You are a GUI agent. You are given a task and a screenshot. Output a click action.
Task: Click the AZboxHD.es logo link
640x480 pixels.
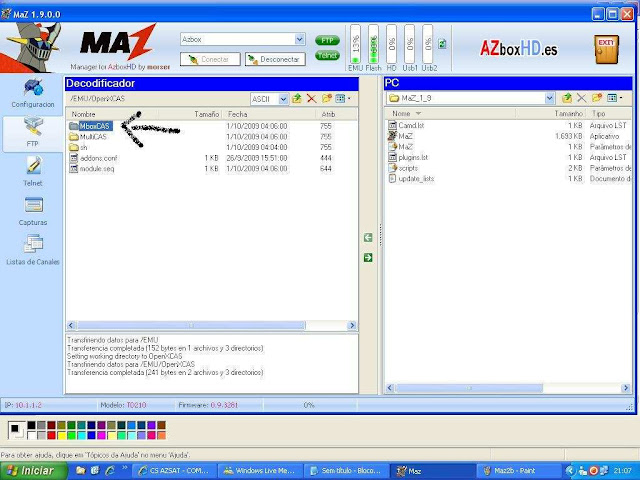pos(518,49)
